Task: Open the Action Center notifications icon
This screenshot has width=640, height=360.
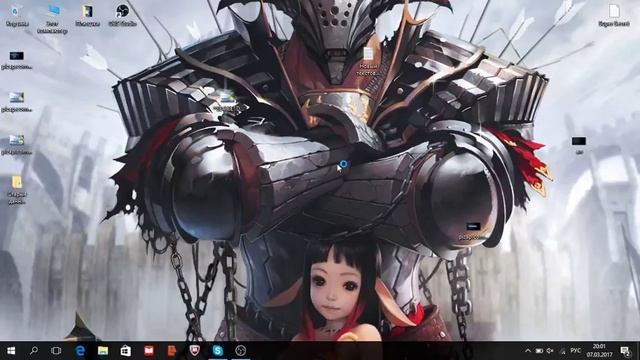Action: pyautogui.click(x=625, y=351)
